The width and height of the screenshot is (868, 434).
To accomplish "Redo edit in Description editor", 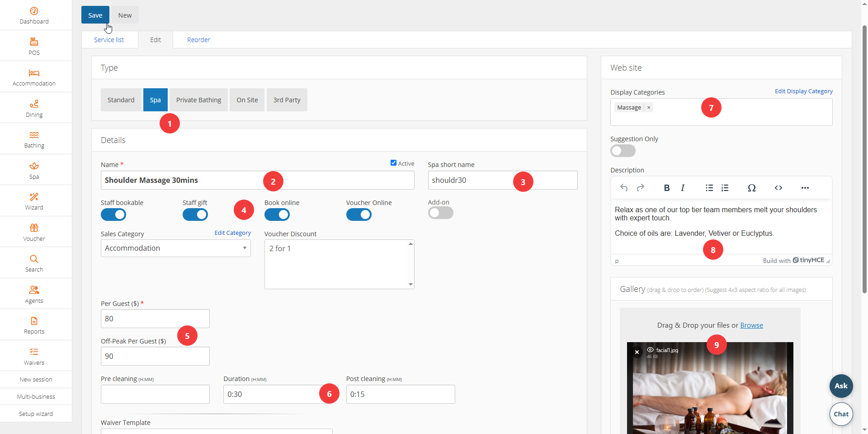I will click(641, 188).
